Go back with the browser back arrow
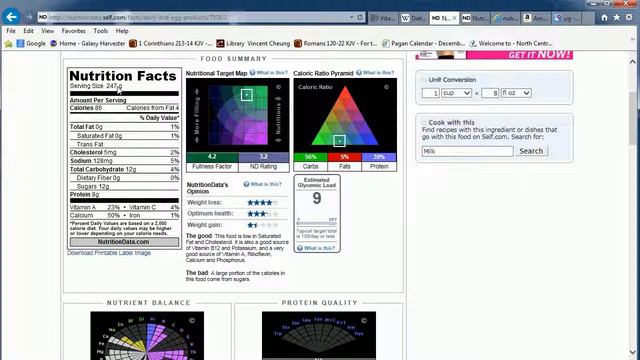Screen dimensions: 640x360 click(11, 17)
